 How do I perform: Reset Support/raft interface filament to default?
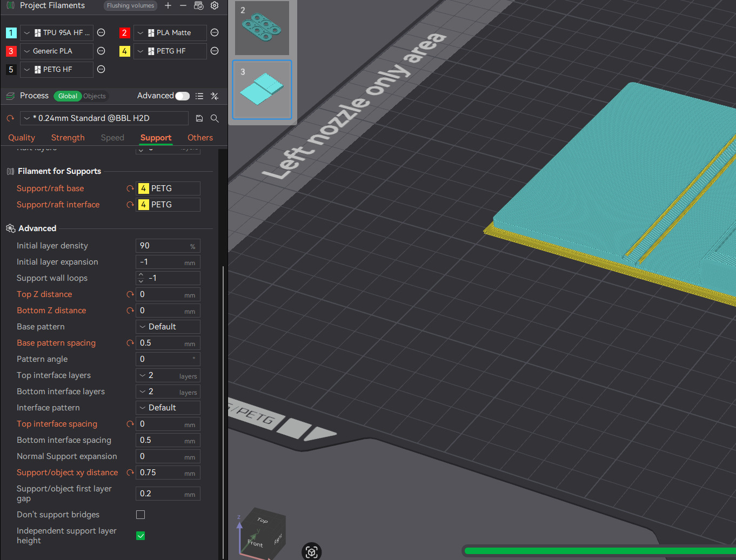point(130,205)
